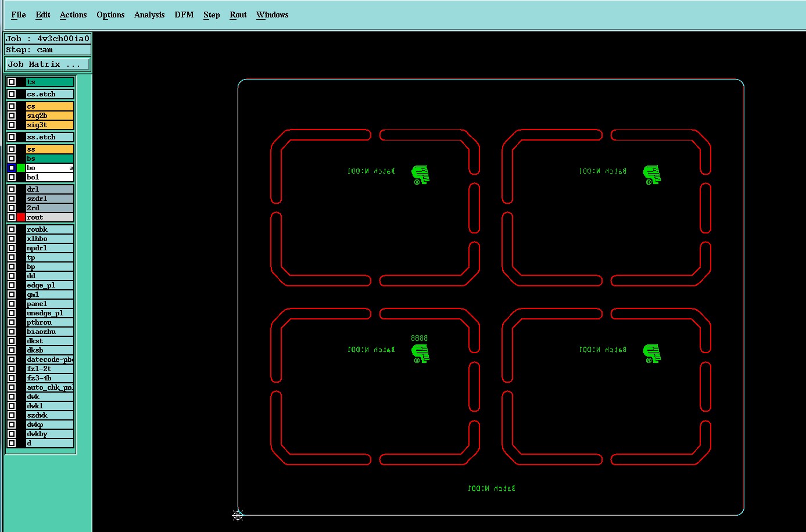Select the unedge_pl layer name
Viewport: 806px width, 532px height.
50,313
